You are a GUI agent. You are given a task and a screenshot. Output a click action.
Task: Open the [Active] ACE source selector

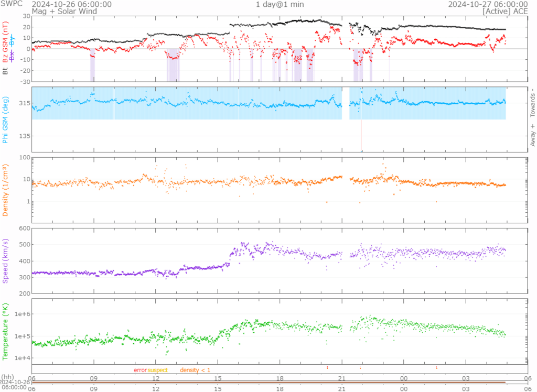pos(505,11)
